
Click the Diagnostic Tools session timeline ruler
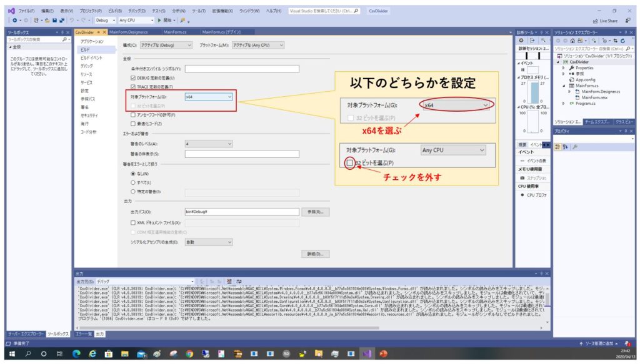pos(533,56)
